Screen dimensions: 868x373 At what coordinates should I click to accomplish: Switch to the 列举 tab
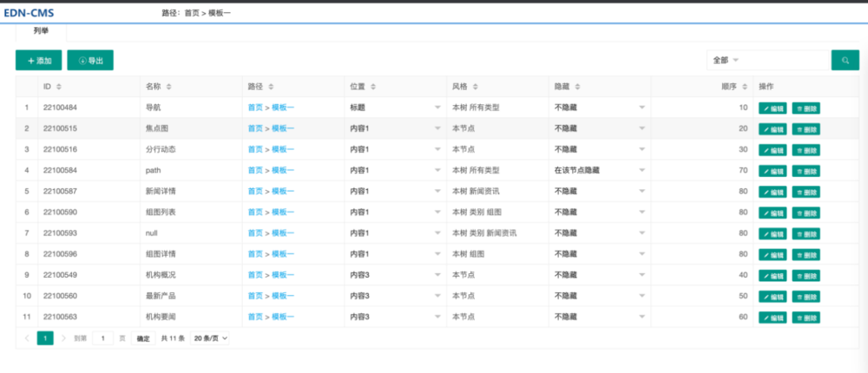coord(41,30)
